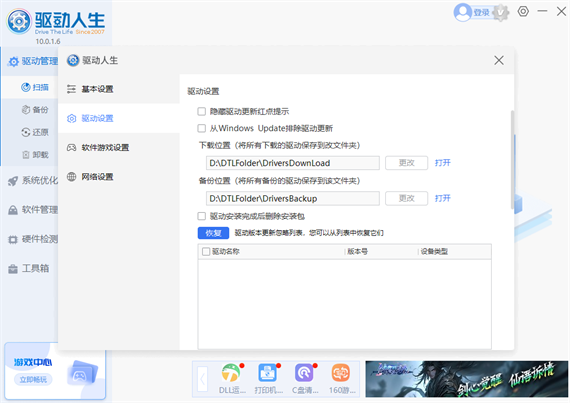Open the C盘清理 tool icon

[x=304, y=374]
